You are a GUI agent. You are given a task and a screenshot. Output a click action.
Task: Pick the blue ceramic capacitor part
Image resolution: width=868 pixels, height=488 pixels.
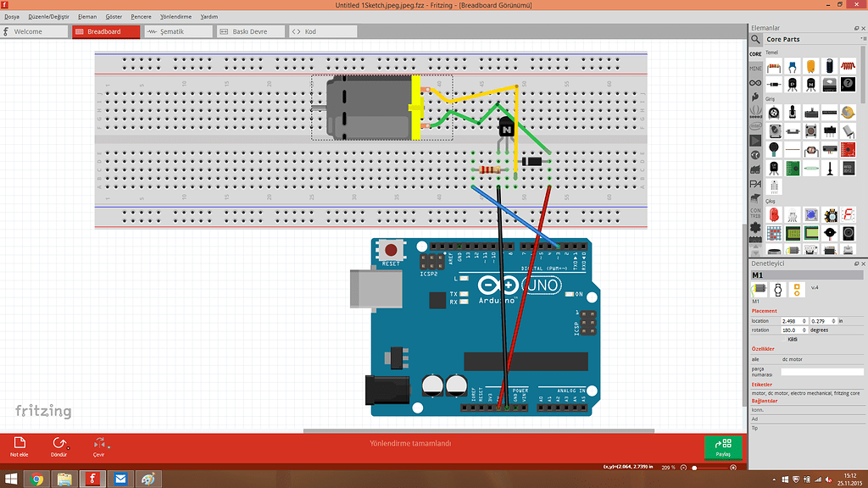pyautogui.click(x=793, y=67)
